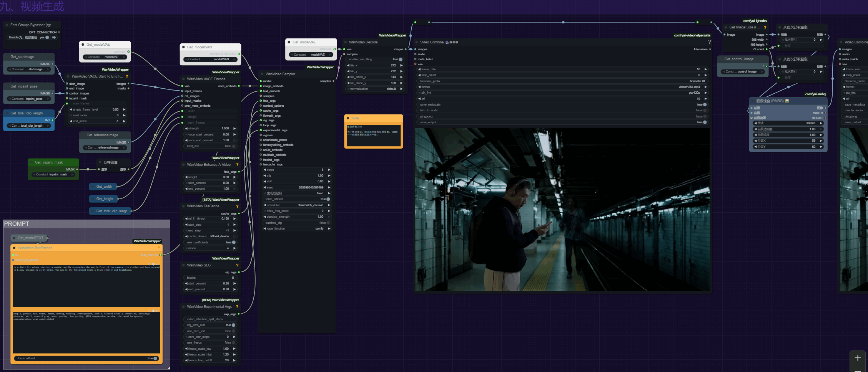The image size is (868, 372).
Task: Collapse the WanVideo Sampler node via its dot
Action: [x=262, y=74]
